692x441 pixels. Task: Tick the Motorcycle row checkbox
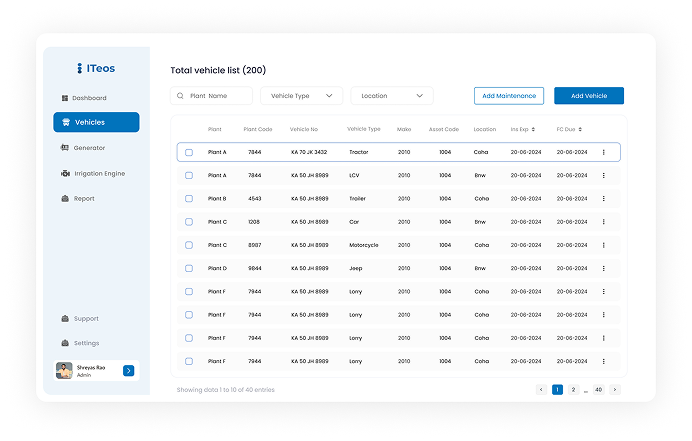[189, 245]
